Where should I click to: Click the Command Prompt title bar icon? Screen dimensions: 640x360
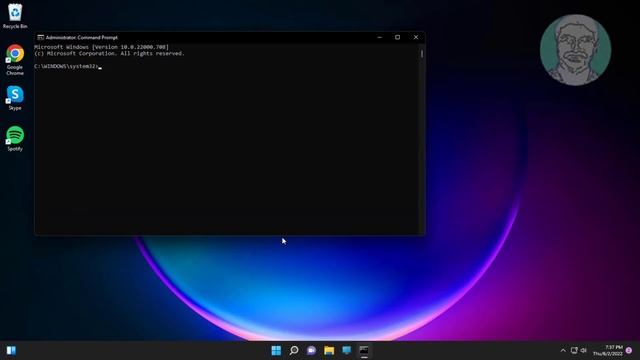(40, 37)
